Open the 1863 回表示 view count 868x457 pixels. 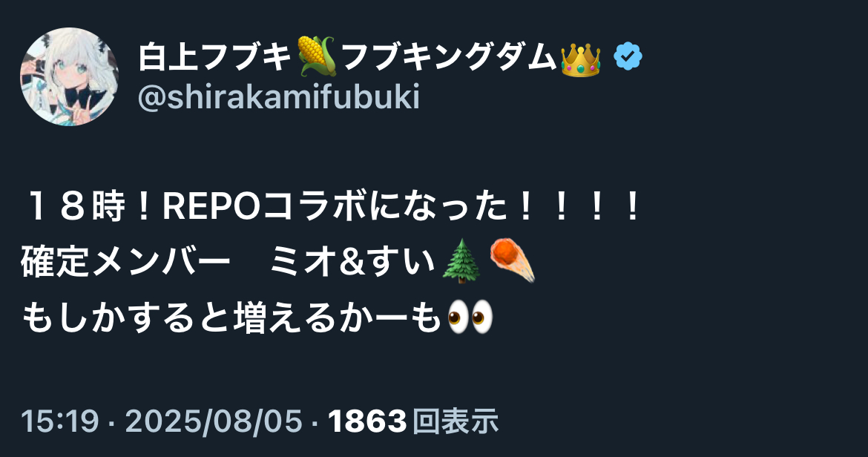coord(413,421)
